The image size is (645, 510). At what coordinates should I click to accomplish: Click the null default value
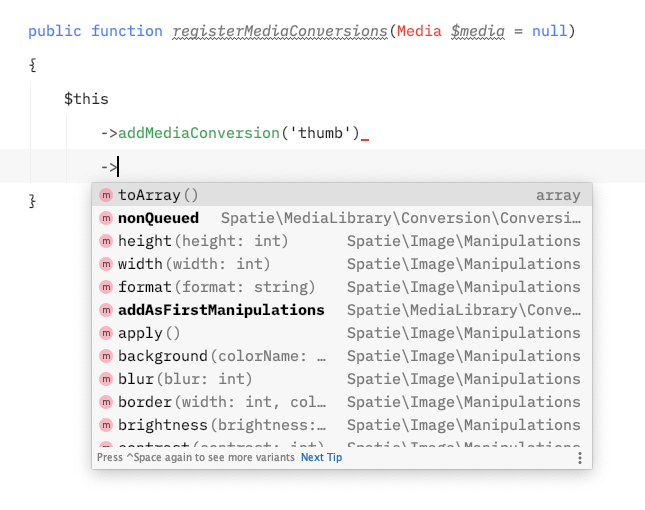tap(550, 31)
